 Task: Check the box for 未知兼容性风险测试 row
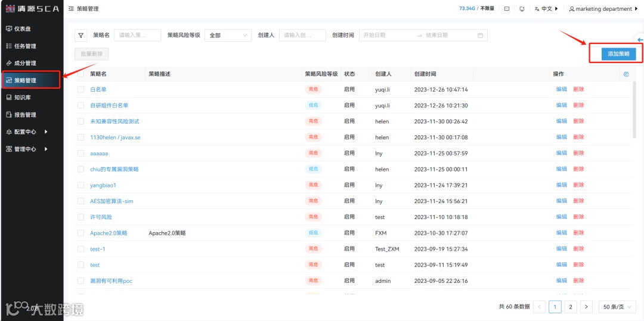click(x=81, y=121)
